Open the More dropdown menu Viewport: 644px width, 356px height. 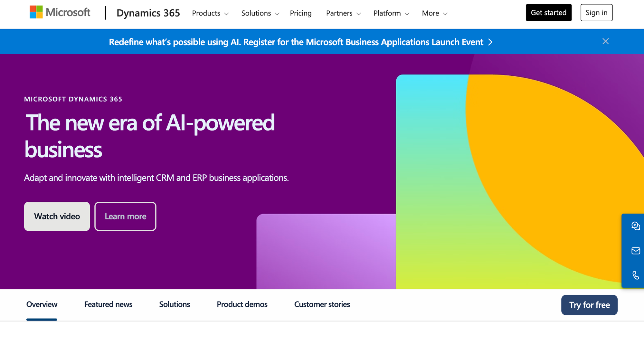434,13
